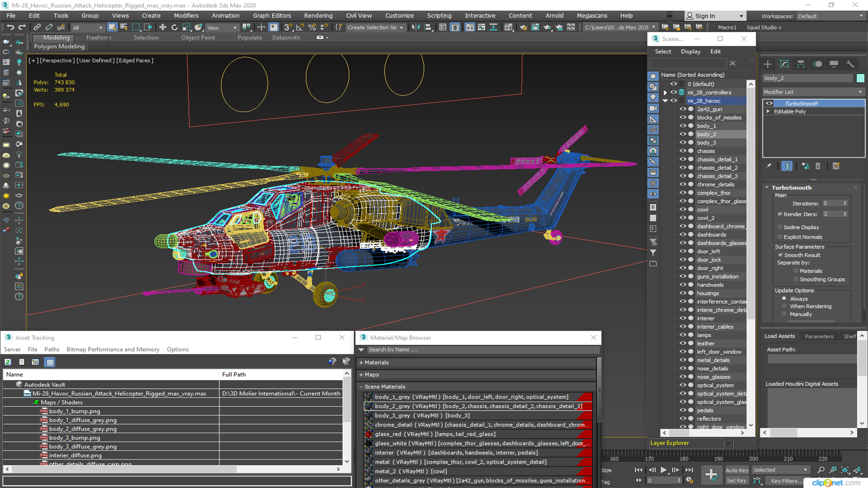Screen dimensions: 868x488
Task: Click Configure Modifier Sets icon
Action: click(836, 166)
